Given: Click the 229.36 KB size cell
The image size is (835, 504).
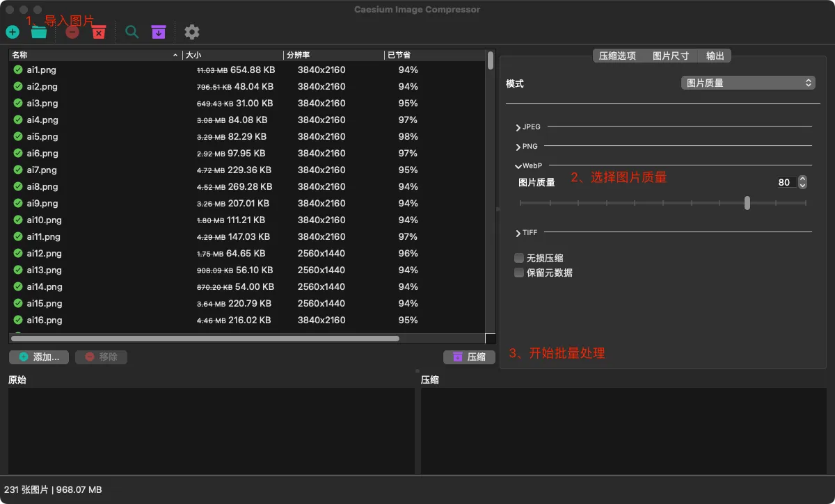Looking at the screenshot, I should (x=249, y=170).
